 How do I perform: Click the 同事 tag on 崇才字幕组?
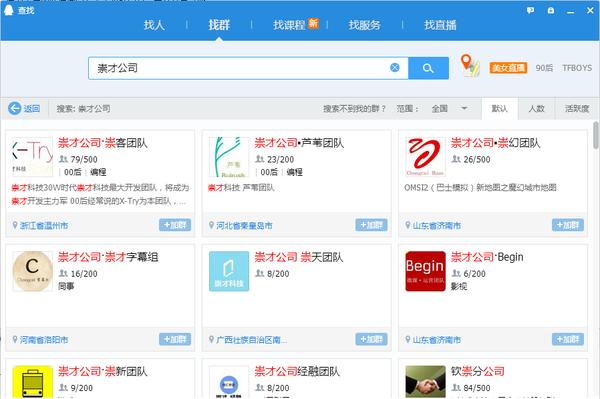coord(66,286)
